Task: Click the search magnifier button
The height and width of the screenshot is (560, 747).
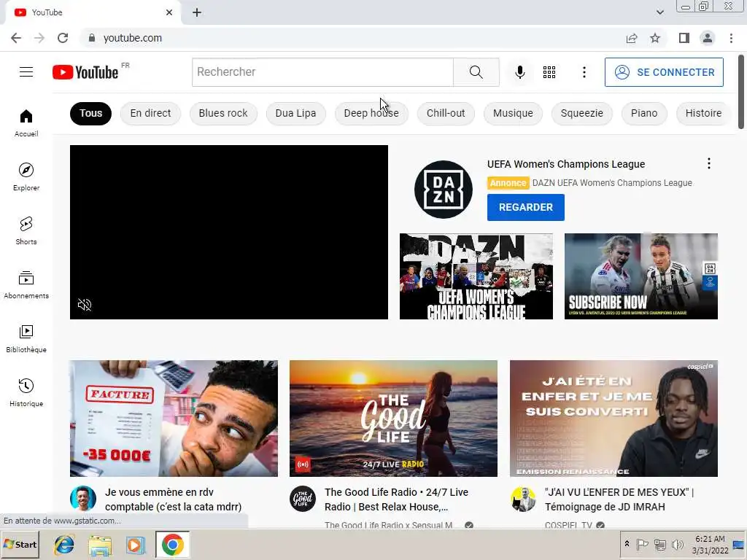Action: coord(476,72)
